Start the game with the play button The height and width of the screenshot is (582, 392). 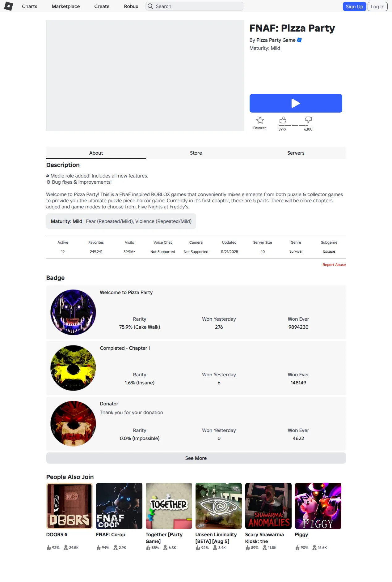pos(296,103)
